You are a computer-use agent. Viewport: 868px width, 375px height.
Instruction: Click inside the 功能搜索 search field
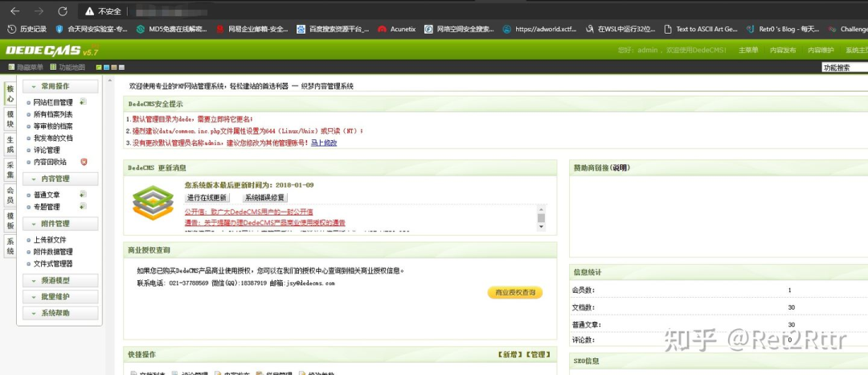click(x=844, y=68)
